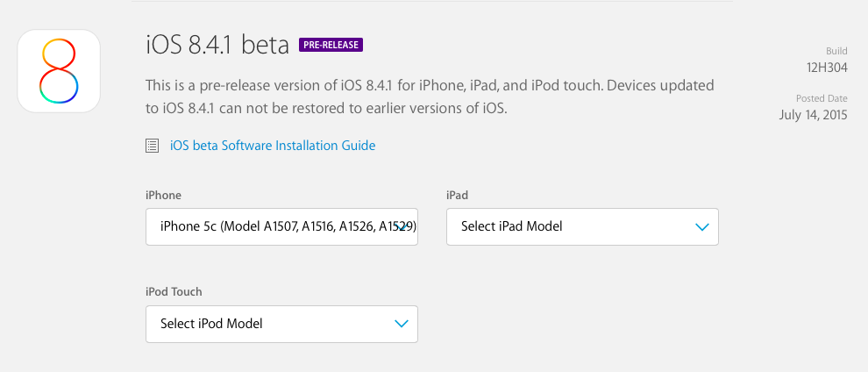This screenshot has height=372, width=868.
Task: Click the iPhone label above the dropdown
Action: point(163,195)
